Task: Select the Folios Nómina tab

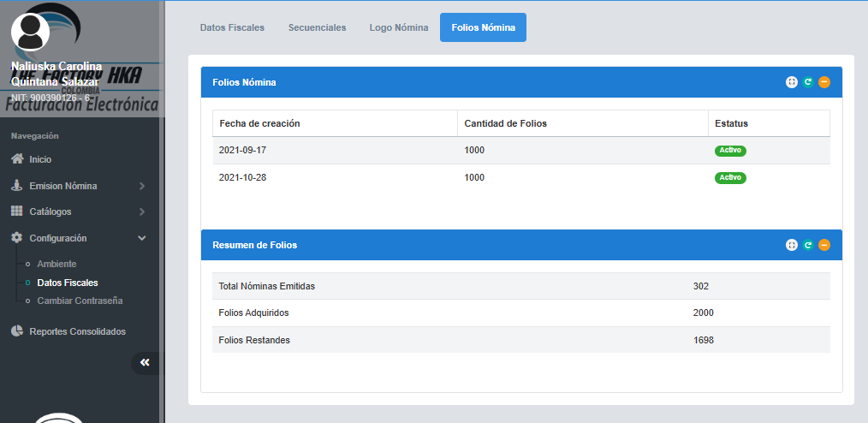Action: [x=483, y=27]
